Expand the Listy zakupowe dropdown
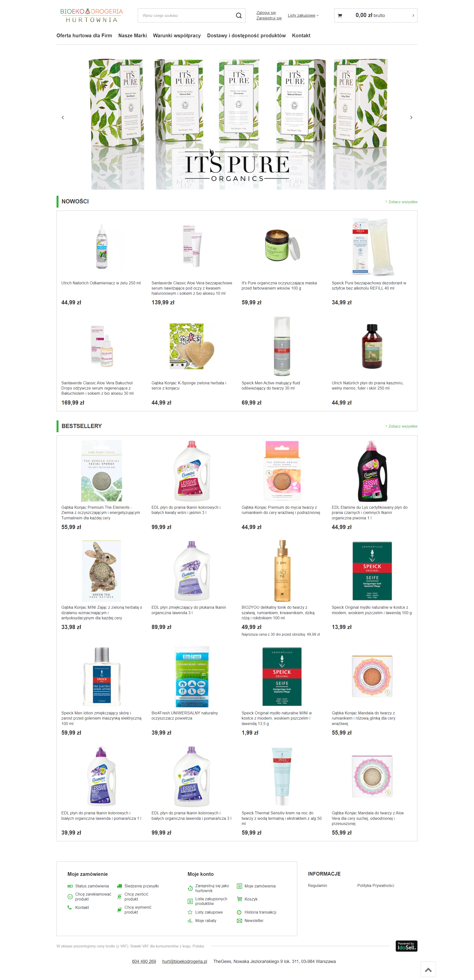Screen dimensions: 474x980 (303, 16)
